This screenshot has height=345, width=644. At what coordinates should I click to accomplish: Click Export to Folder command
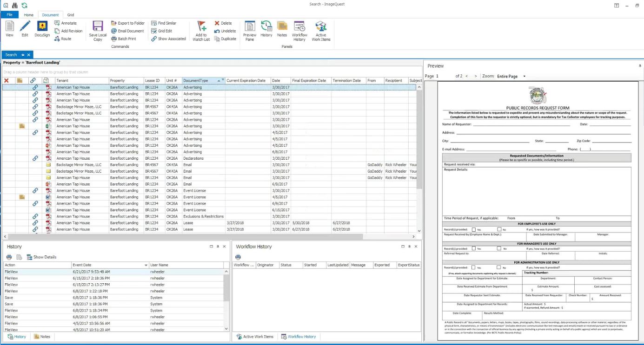click(x=128, y=23)
